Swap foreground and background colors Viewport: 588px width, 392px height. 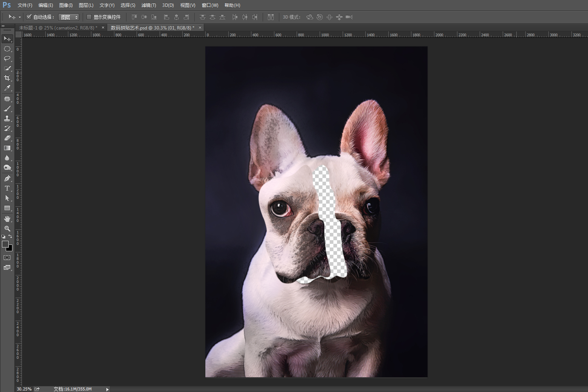[x=10, y=237]
